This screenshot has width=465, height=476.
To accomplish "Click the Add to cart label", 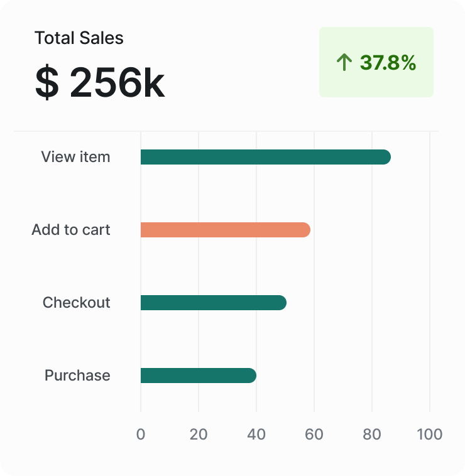I will click(x=71, y=230).
